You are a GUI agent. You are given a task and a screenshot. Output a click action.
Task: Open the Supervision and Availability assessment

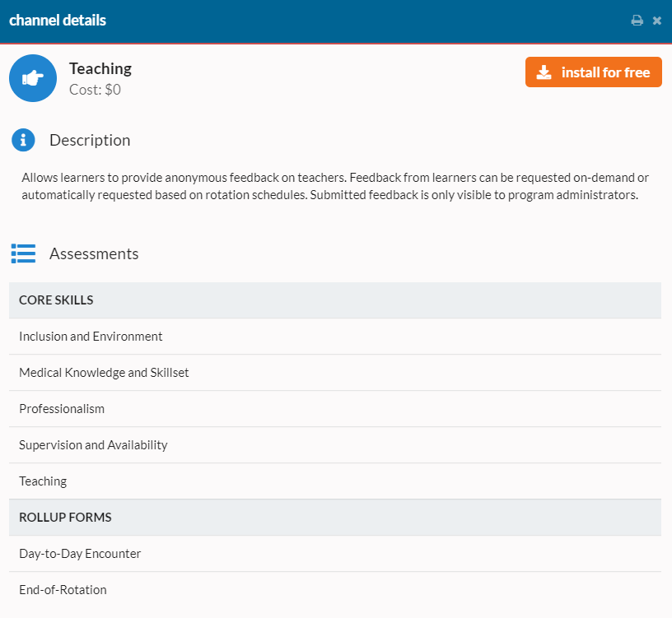click(93, 444)
